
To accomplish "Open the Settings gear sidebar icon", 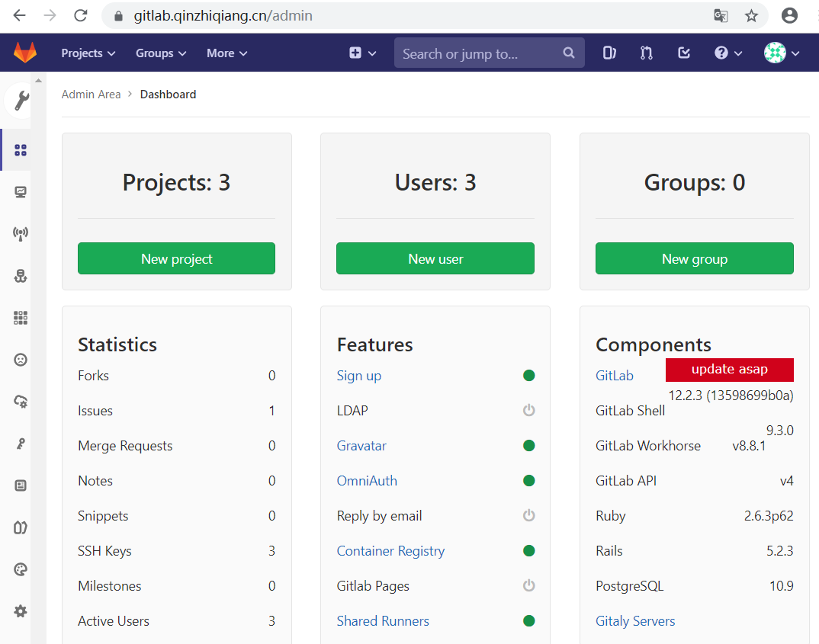I will point(21,611).
